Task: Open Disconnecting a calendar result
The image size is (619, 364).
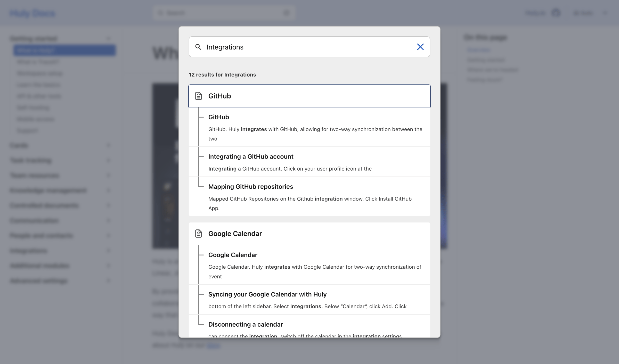Action: click(x=309, y=326)
